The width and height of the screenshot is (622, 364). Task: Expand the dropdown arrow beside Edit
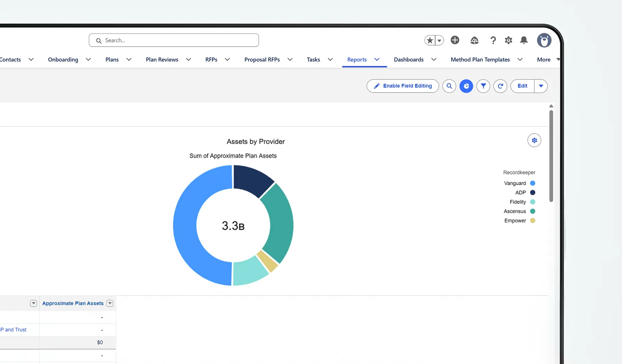point(541,86)
